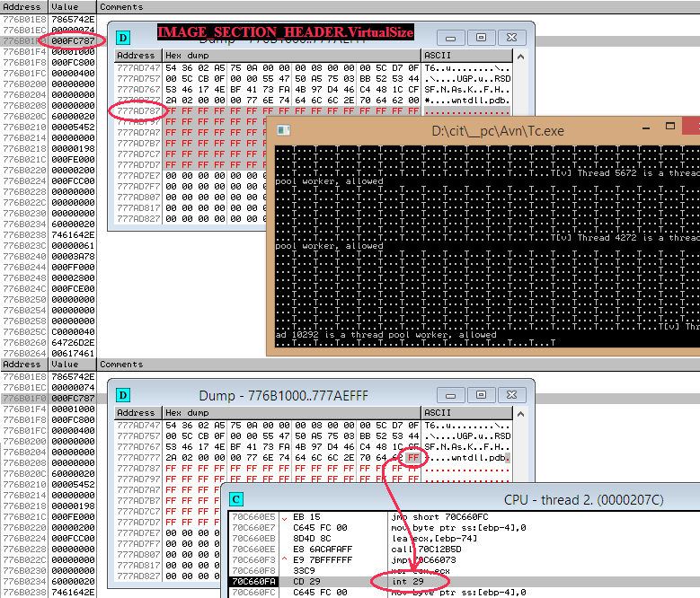Click the Address column header in lower Dump
Image resolution: width=700 pixels, height=598 pixels.
pyautogui.click(x=134, y=413)
